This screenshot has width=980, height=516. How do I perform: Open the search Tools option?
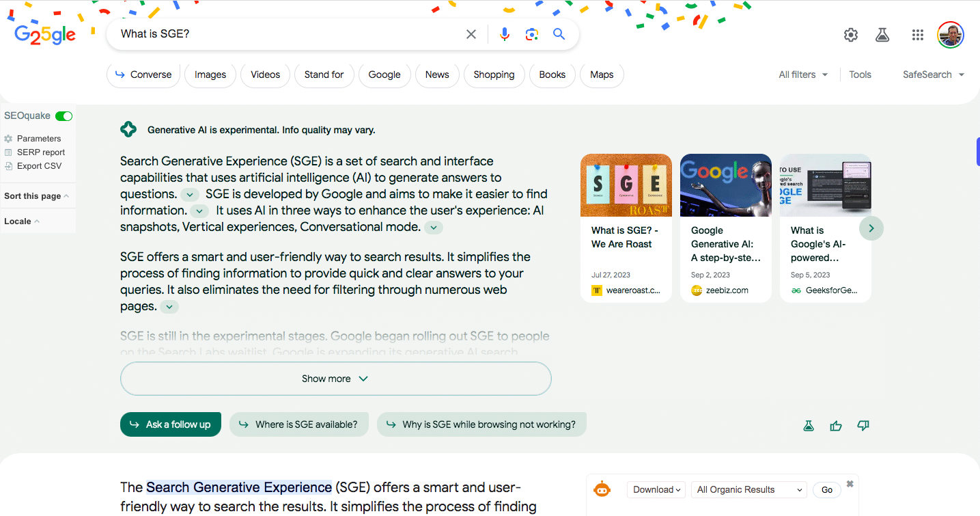click(x=860, y=74)
